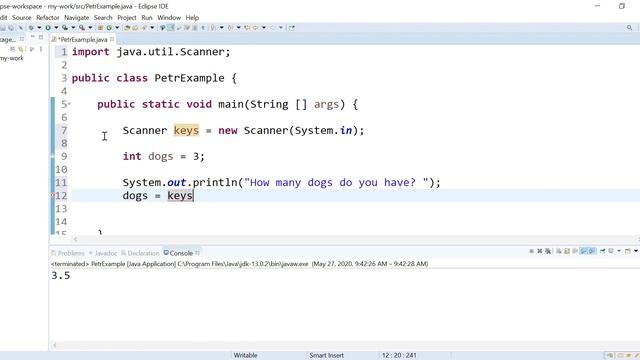Click Smart Insert in status bar
Image resolution: width=640 pixels, height=360 pixels.
[327, 355]
